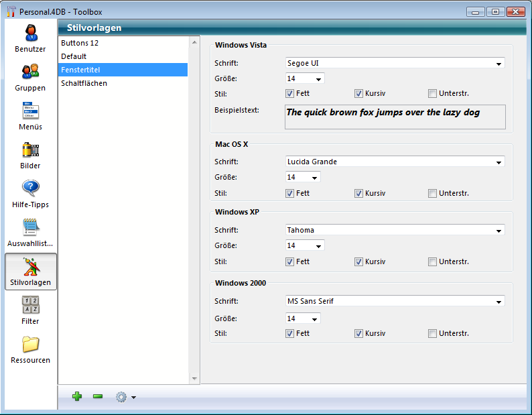Click the Beispieltext preview field
This screenshot has width=532, height=415.
point(395,117)
